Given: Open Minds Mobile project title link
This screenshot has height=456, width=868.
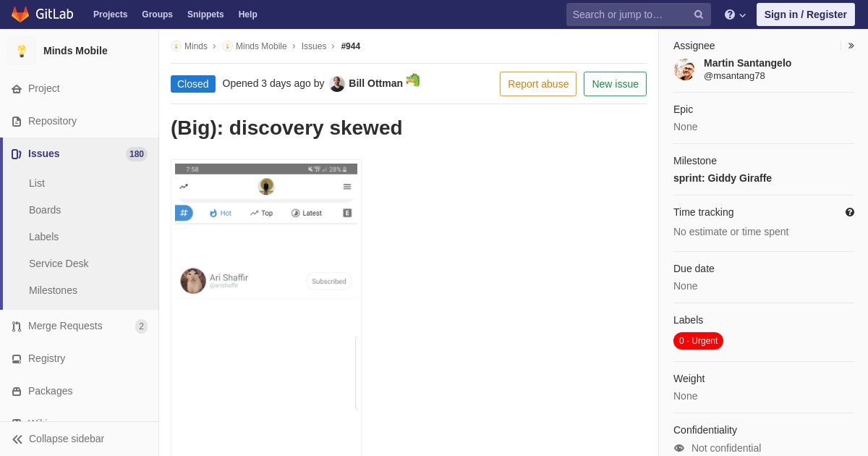Looking at the screenshot, I should [x=75, y=51].
